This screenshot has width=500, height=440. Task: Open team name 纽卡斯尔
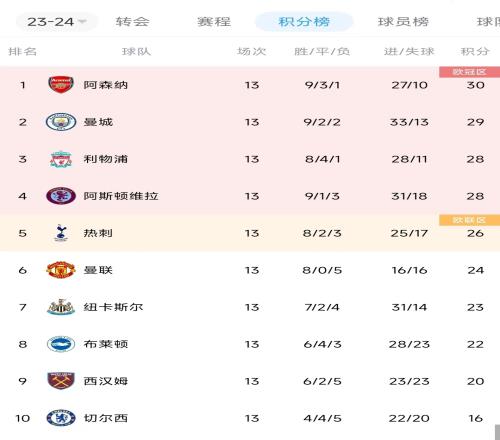pyautogui.click(x=113, y=307)
